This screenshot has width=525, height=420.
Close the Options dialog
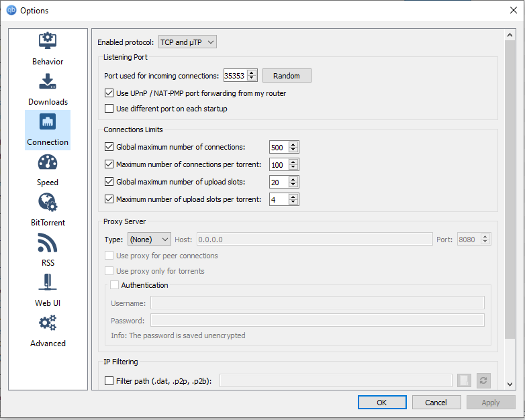(x=514, y=10)
